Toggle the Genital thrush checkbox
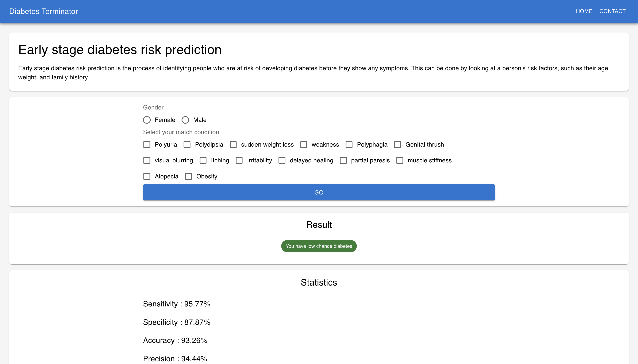The height and width of the screenshot is (364, 638). point(397,145)
